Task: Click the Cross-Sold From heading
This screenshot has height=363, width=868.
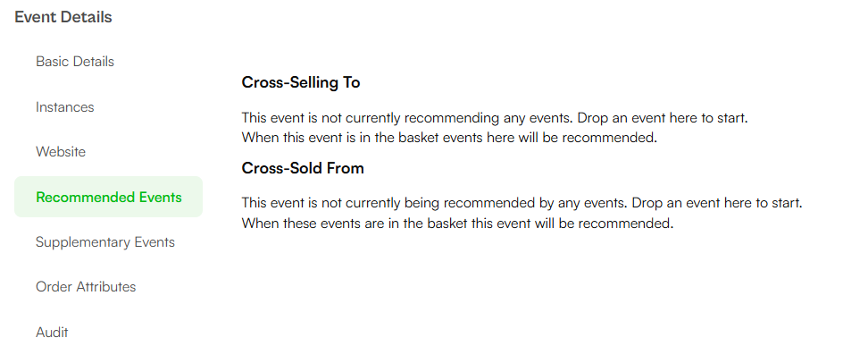Action: click(x=303, y=168)
